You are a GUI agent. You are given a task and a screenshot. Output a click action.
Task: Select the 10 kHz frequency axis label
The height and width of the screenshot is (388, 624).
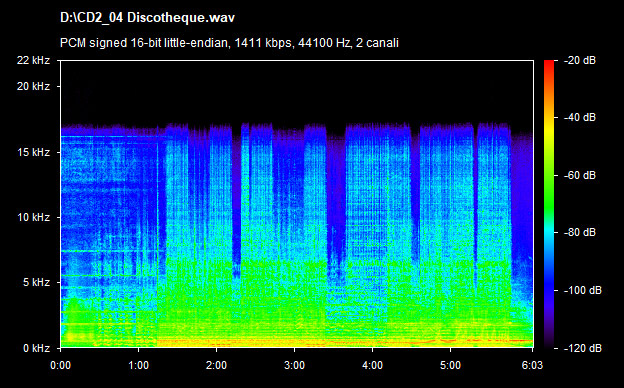pyautogui.click(x=33, y=218)
